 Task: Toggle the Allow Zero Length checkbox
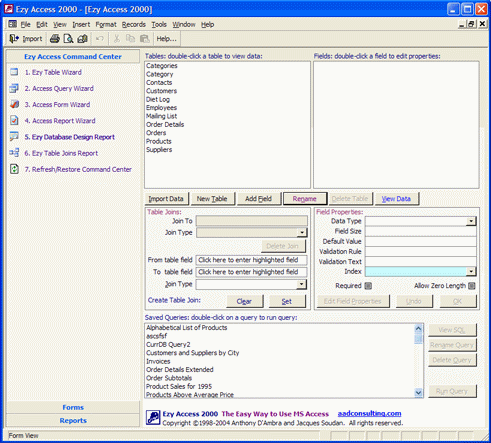(x=472, y=286)
